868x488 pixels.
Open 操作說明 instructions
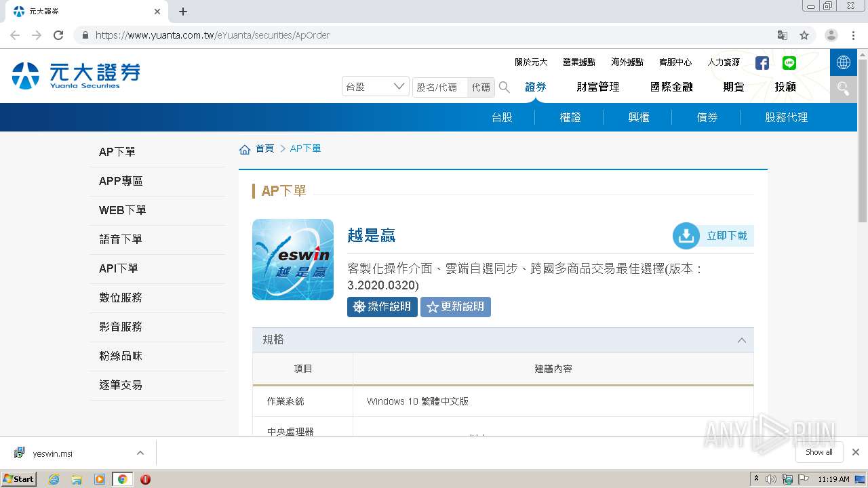[382, 307]
